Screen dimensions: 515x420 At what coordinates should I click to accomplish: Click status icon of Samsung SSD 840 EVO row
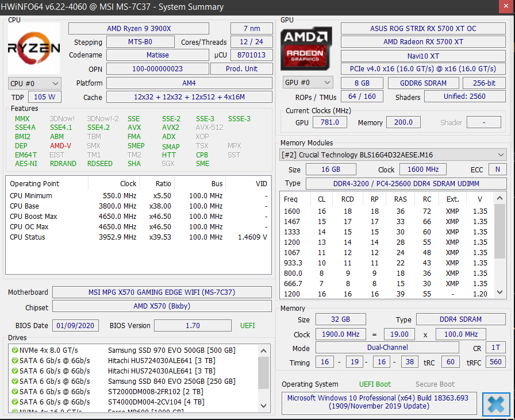click(14, 382)
